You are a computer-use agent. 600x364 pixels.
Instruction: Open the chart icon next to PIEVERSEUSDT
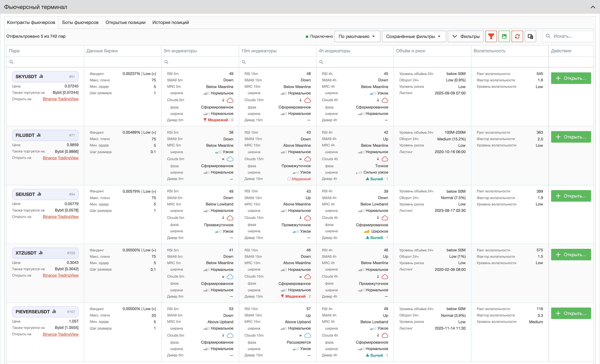click(x=54, y=311)
